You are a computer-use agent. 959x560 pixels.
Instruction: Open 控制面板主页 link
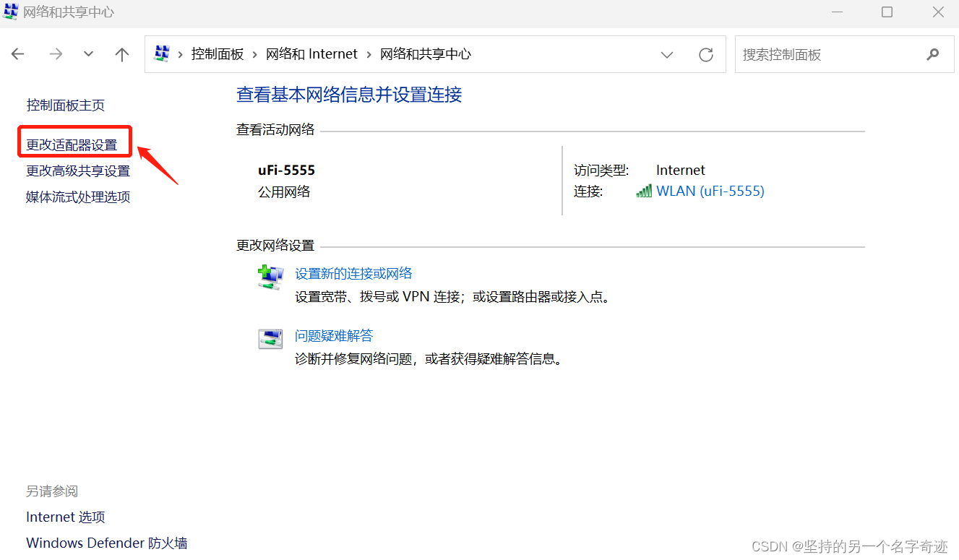point(66,105)
